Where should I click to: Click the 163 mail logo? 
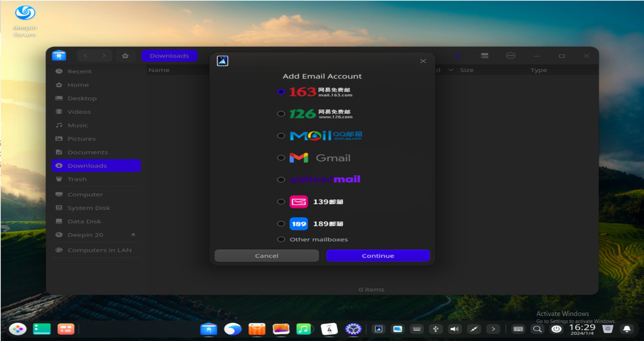tap(320, 92)
